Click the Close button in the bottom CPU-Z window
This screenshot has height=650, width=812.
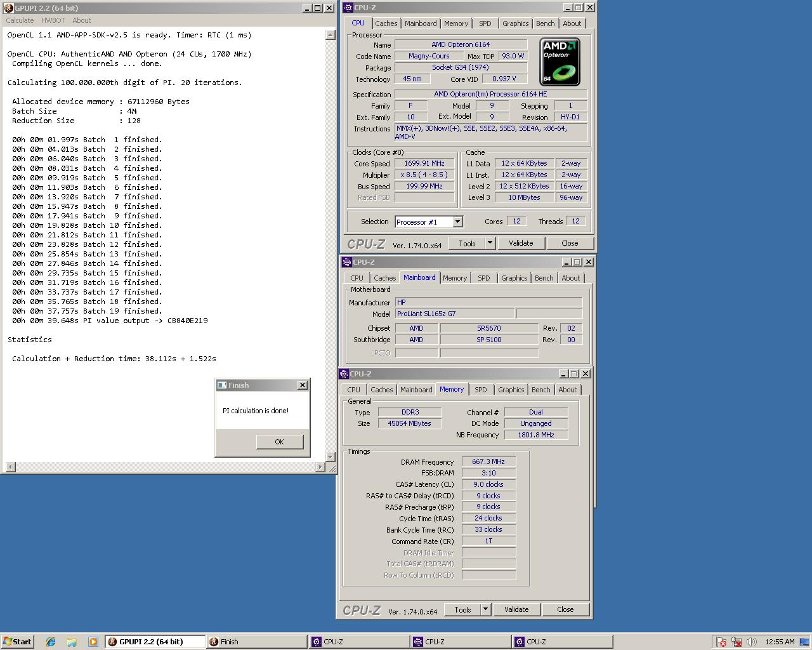(x=565, y=609)
